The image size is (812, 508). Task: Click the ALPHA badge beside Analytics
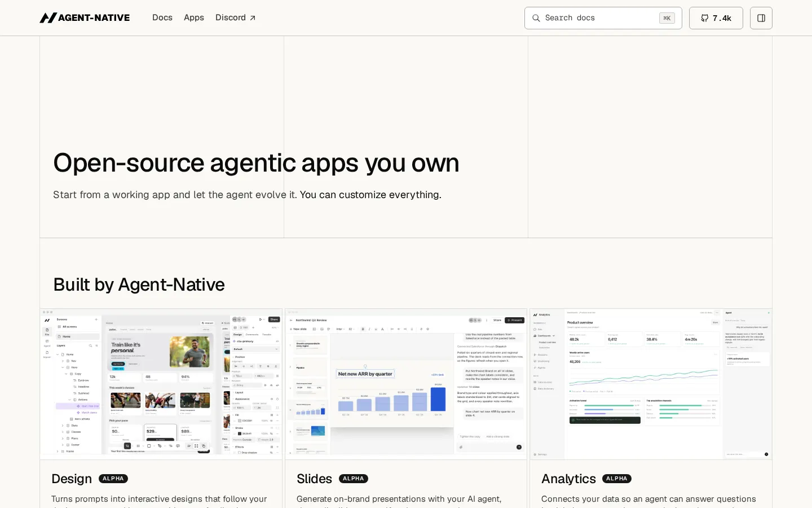(617, 479)
